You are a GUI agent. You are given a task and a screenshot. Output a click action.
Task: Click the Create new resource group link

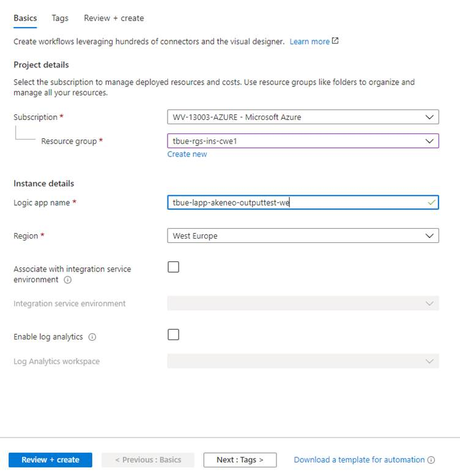187,154
